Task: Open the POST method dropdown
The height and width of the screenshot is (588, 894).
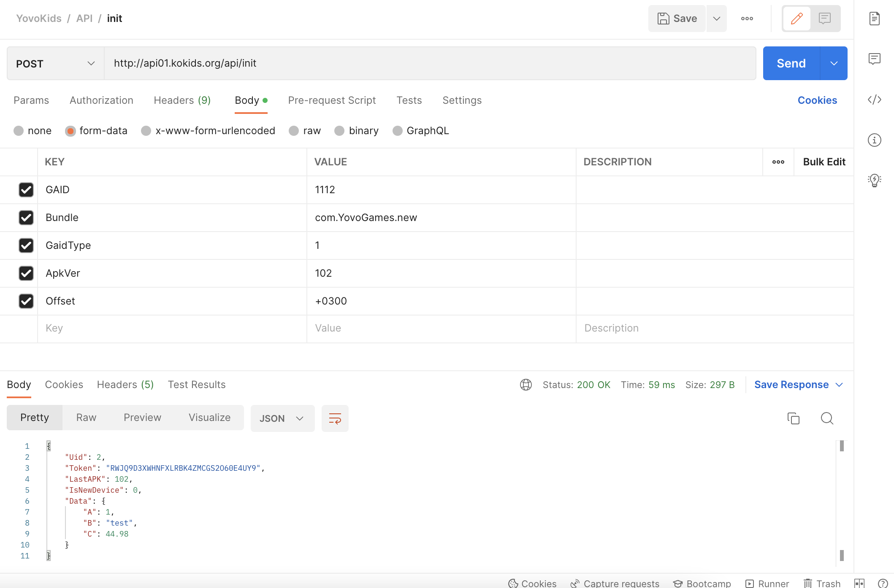Action: pyautogui.click(x=55, y=63)
